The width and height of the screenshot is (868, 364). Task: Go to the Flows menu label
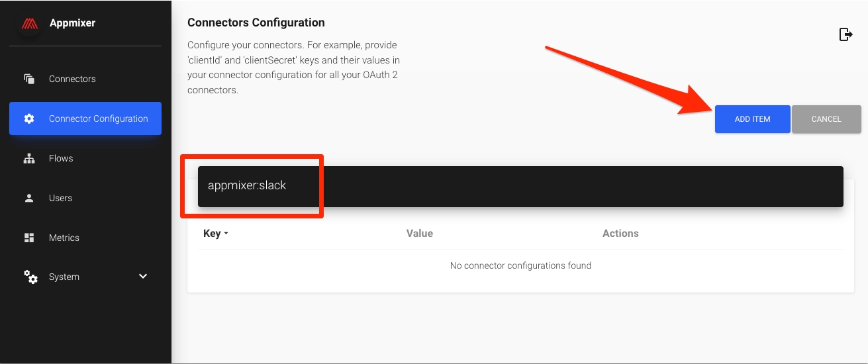[x=61, y=158]
